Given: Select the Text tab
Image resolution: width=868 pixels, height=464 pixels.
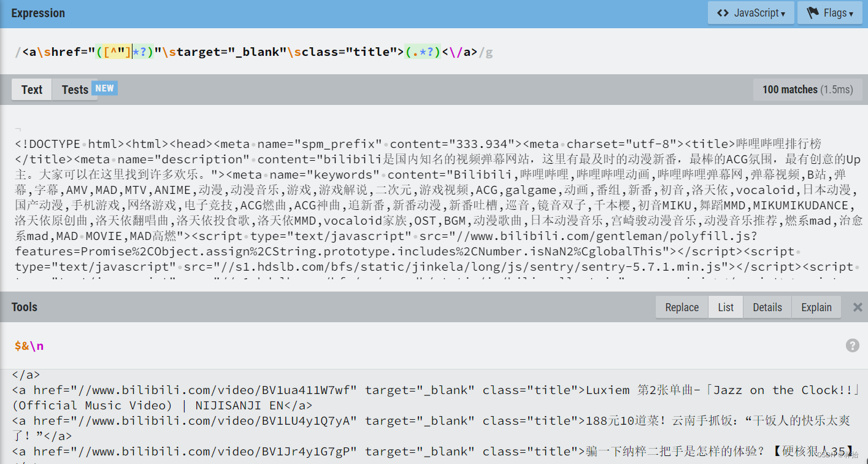Looking at the screenshot, I should point(31,90).
